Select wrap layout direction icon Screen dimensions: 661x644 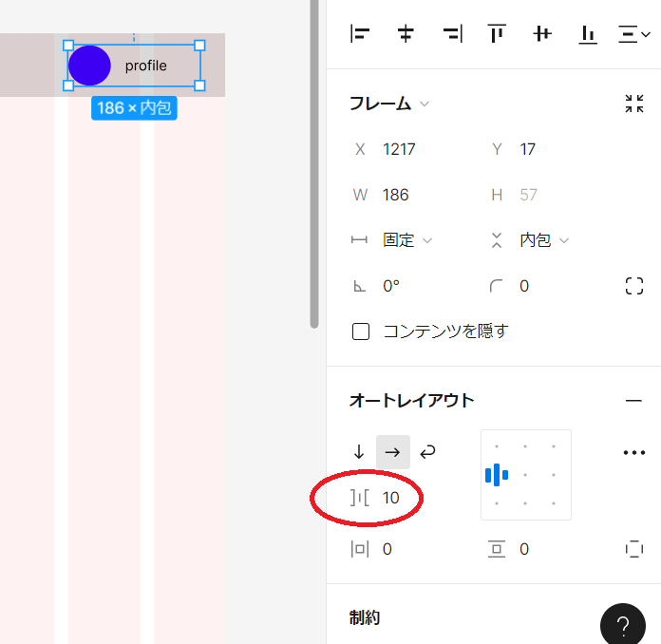point(427,452)
